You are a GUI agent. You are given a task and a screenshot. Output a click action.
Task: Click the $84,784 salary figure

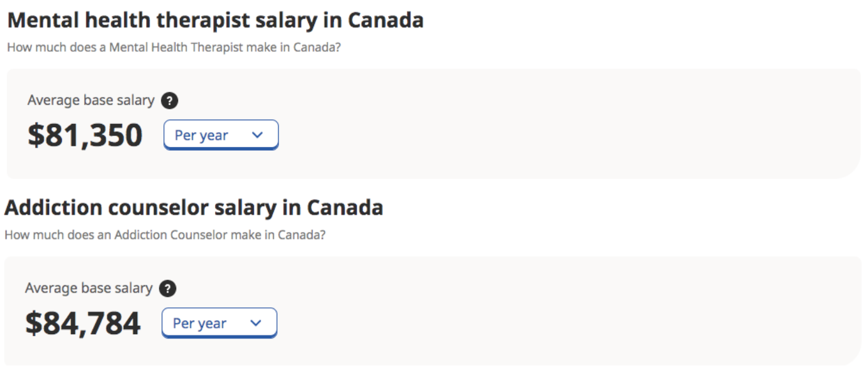tap(83, 323)
